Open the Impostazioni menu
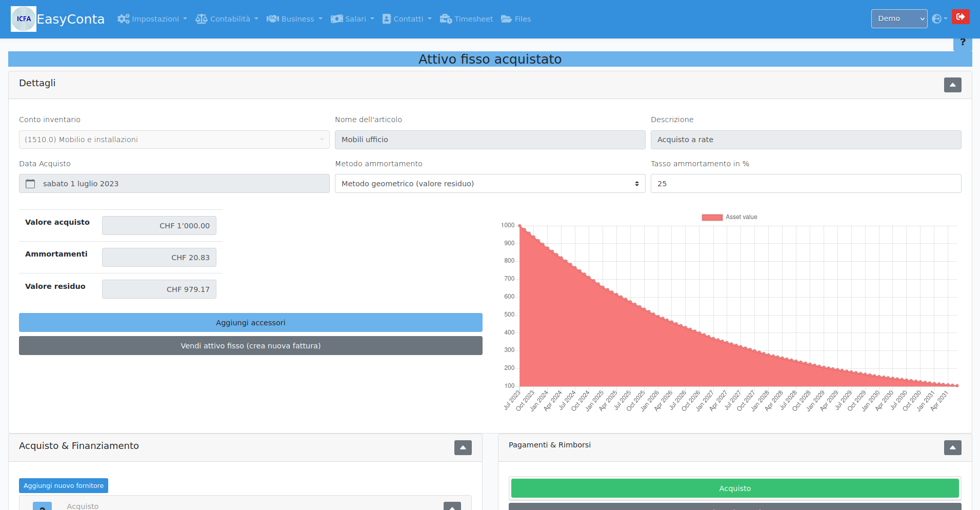 click(x=152, y=19)
